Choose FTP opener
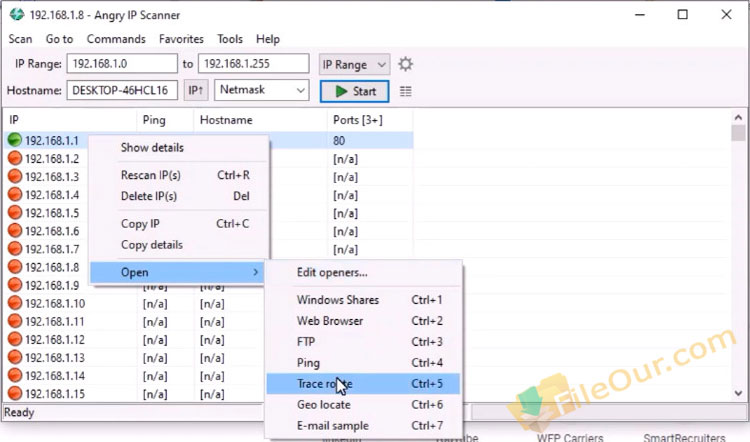The width and height of the screenshot is (750, 442). 364,342
